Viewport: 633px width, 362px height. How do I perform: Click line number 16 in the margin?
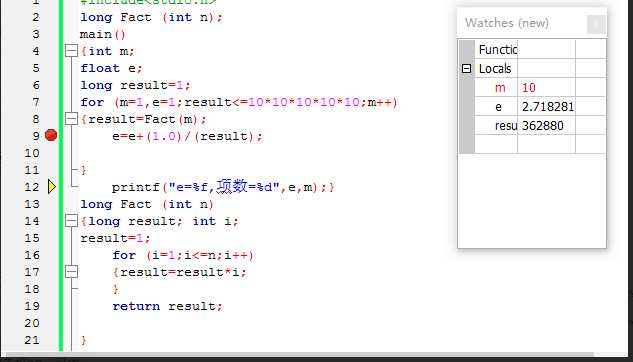(x=31, y=255)
